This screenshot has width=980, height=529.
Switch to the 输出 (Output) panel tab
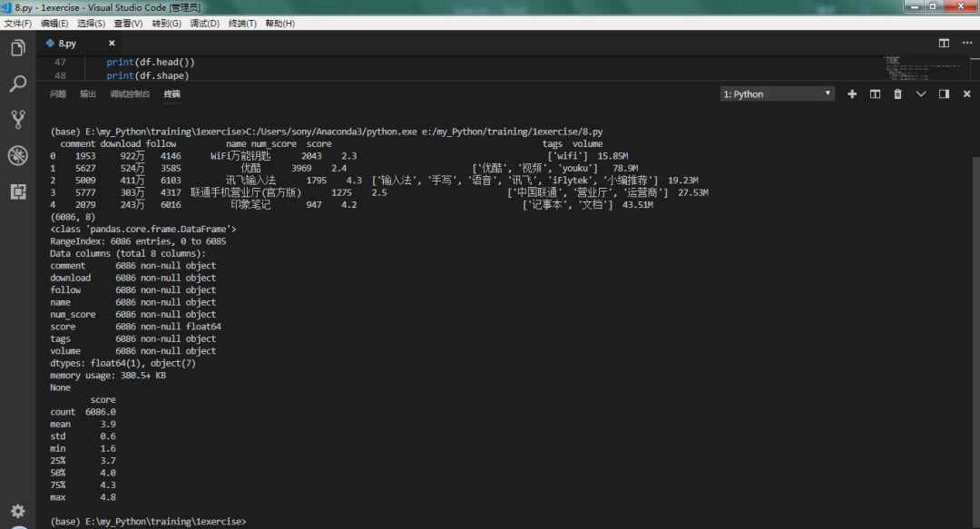88,93
